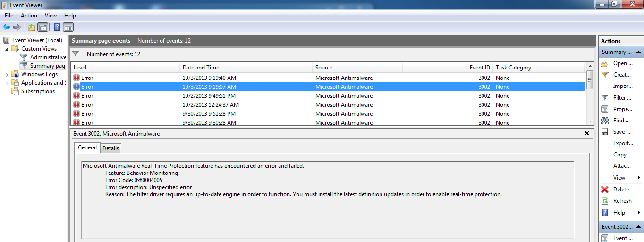Click the Save floppy disk icon
Image resolution: width=644 pixels, height=242 pixels.
[605, 132]
